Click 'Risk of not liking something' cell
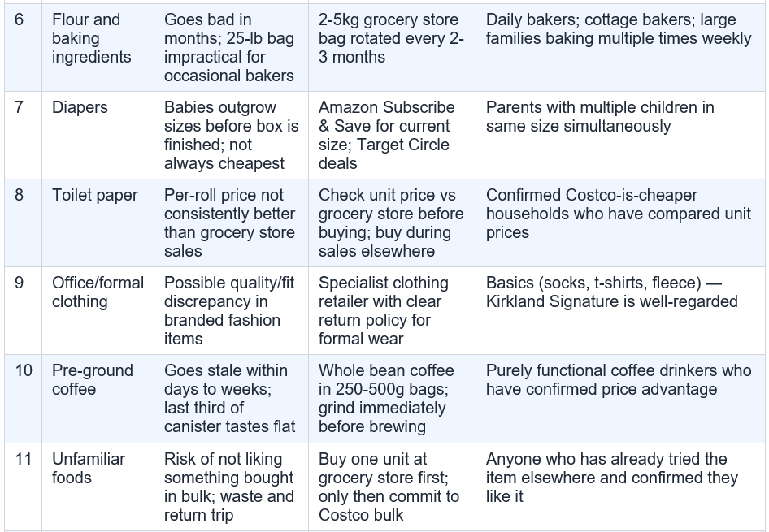Screen dimensions: 769x532 pyautogui.click(x=231, y=487)
